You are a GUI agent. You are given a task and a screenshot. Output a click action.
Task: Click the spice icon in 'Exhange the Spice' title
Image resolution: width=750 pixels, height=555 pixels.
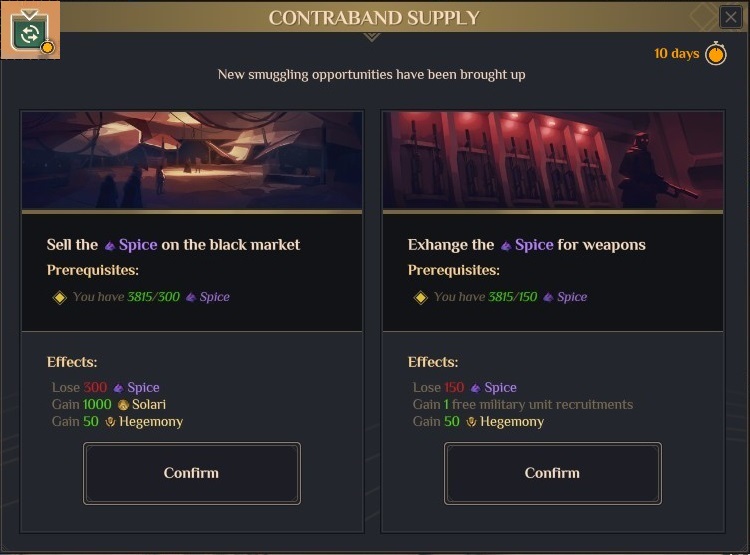coord(506,245)
